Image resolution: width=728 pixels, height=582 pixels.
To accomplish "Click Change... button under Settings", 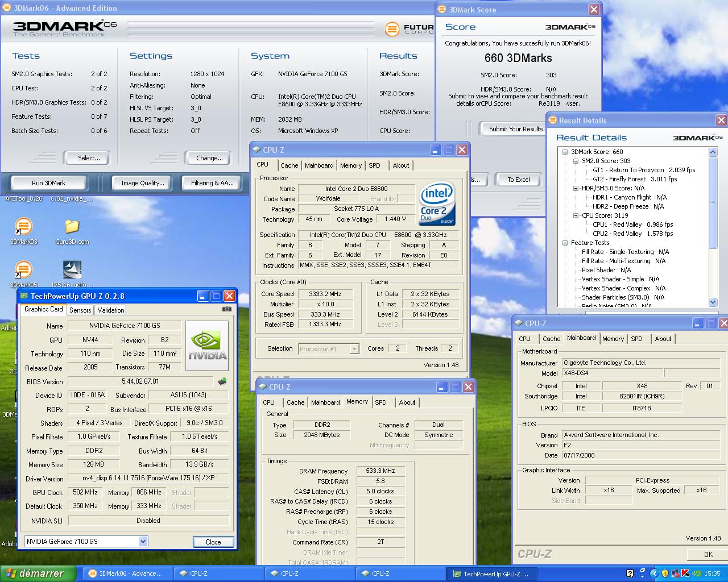I will (x=209, y=158).
